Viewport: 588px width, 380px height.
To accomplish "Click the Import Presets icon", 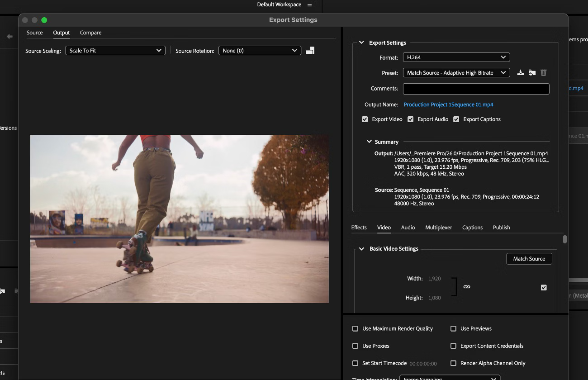I will pos(532,72).
